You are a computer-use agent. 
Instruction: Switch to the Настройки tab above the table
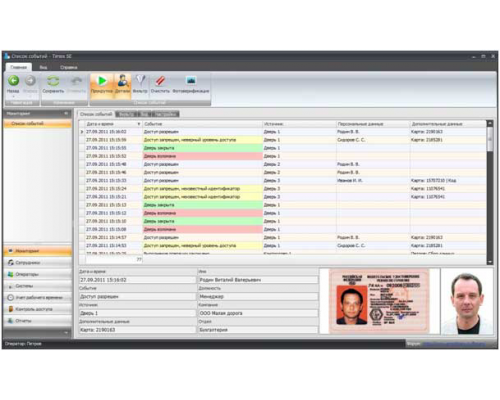166,114
